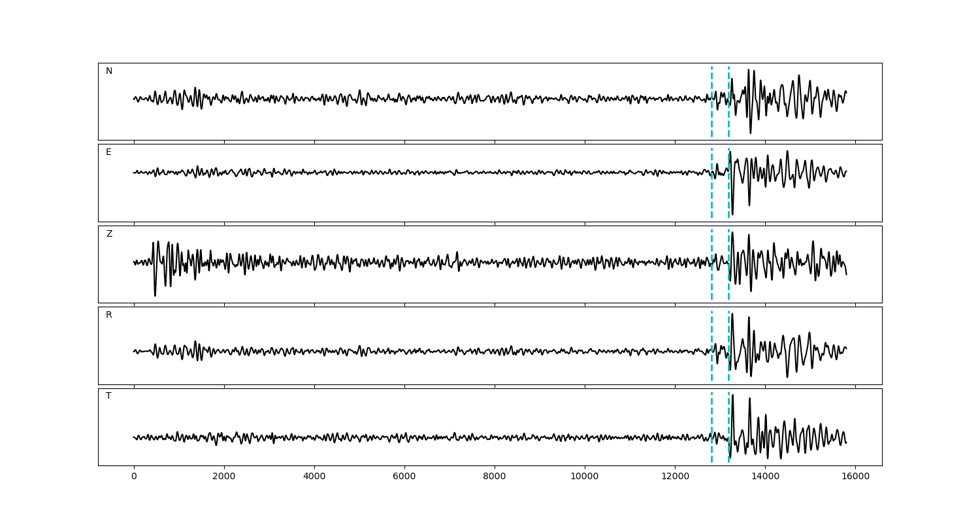Image resolution: width=980 pixels, height=523 pixels.
Task: Select the 10000 x-axis tick label
Action: [585, 477]
